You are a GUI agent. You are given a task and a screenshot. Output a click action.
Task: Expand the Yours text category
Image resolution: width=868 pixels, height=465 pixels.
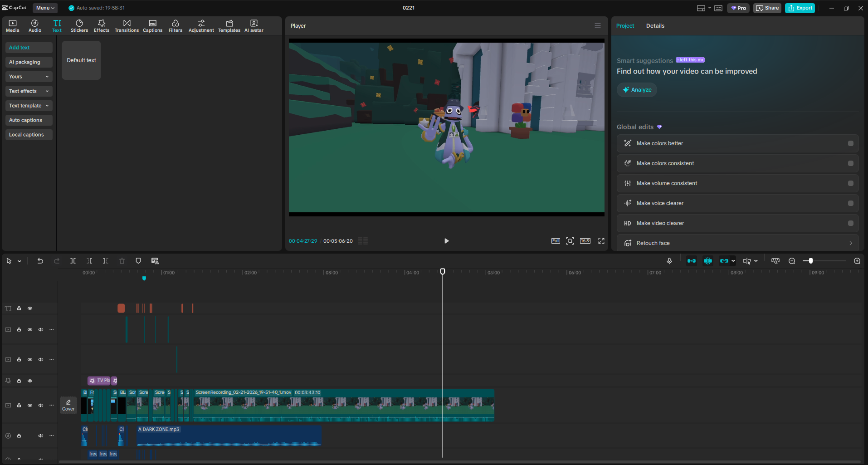[x=29, y=77]
